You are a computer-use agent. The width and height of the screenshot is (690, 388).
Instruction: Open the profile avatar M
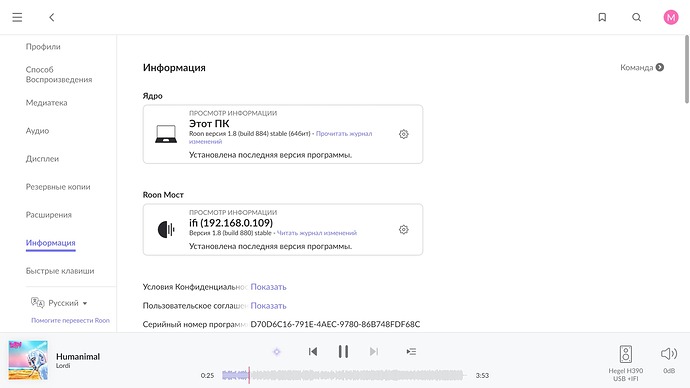(x=671, y=17)
